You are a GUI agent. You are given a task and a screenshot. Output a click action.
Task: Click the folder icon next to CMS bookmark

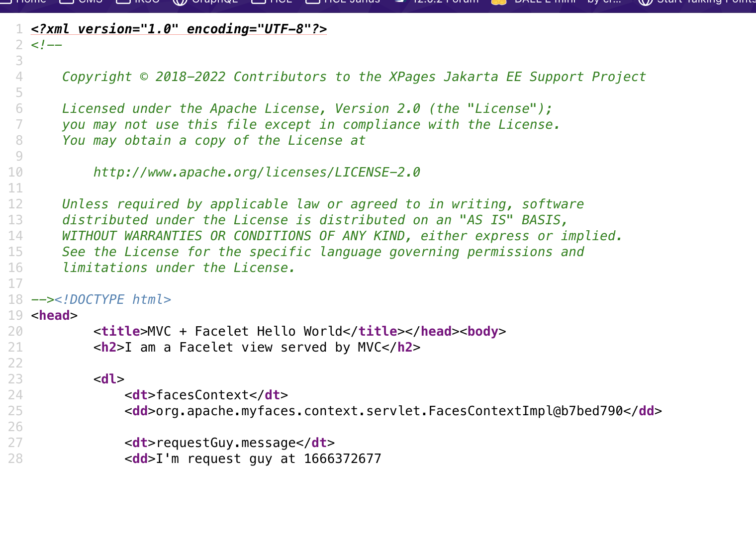[x=66, y=2]
